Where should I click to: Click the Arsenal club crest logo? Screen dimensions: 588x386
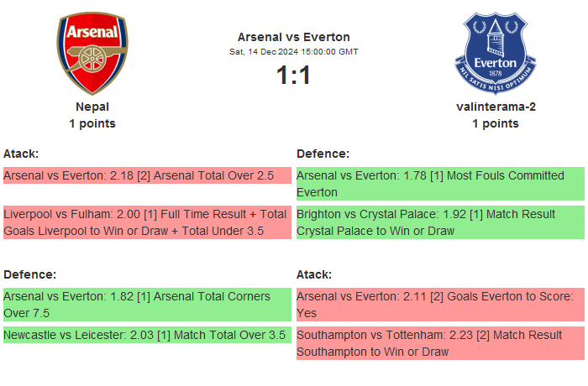pos(92,53)
